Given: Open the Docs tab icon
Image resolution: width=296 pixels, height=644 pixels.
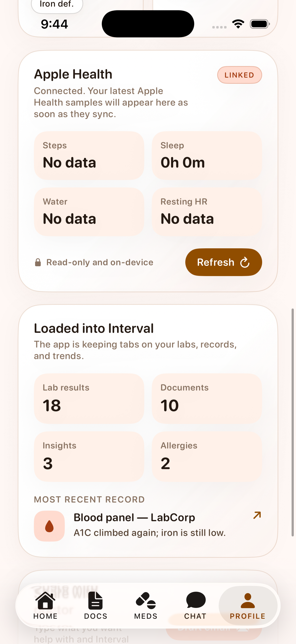Looking at the screenshot, I should (95, 600).
